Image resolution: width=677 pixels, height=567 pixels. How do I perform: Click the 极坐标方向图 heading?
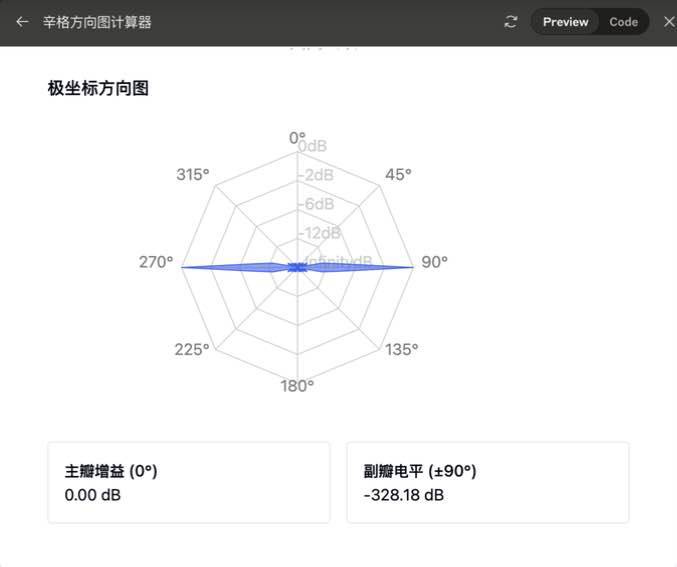(x=98, y=88)
